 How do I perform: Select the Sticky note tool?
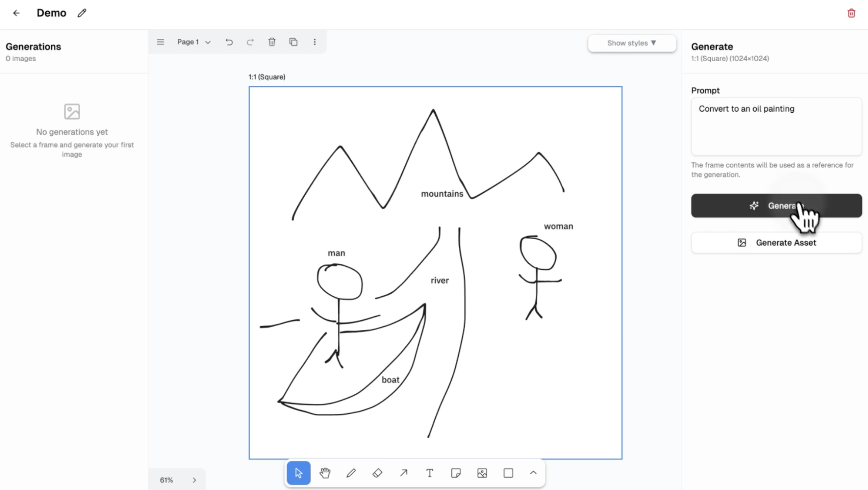click(x=455, y=473)
